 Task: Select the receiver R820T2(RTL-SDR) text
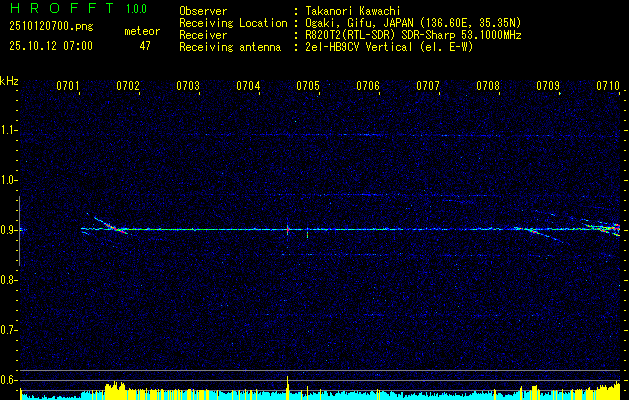[x=351, y=35]
